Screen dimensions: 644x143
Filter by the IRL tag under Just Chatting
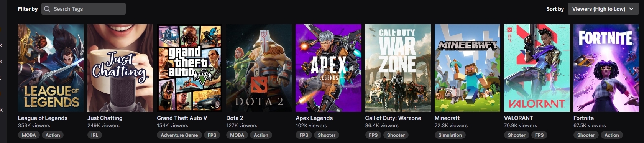coord(95,135)
